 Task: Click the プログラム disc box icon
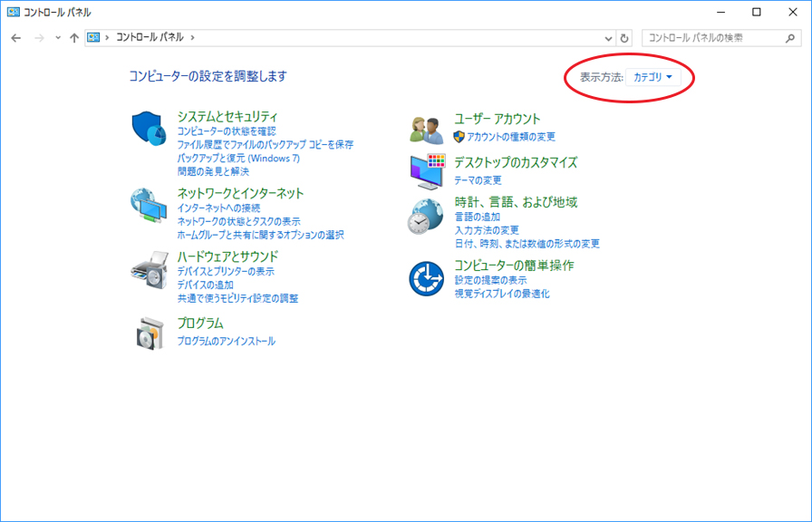pyautogui.click(x=150, y=333)
